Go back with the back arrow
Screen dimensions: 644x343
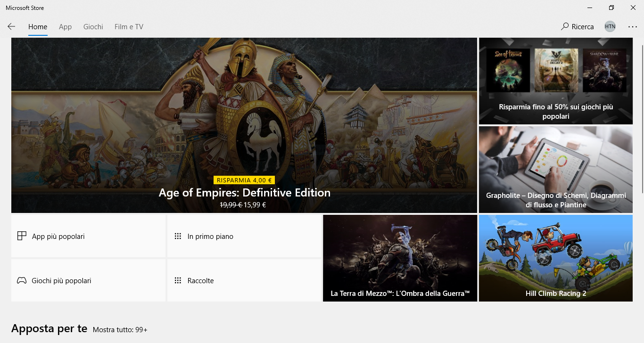click(x=11, y=27)
